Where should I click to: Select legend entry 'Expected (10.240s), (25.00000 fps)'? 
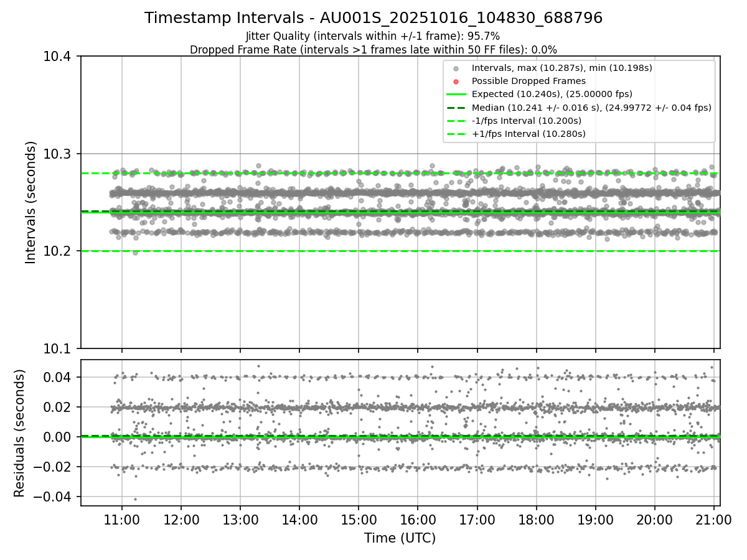[x=552, y=94]
